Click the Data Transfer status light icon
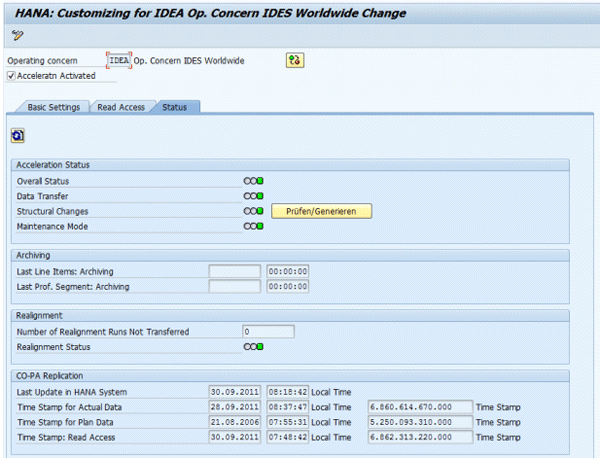 [x=253, y=196]
